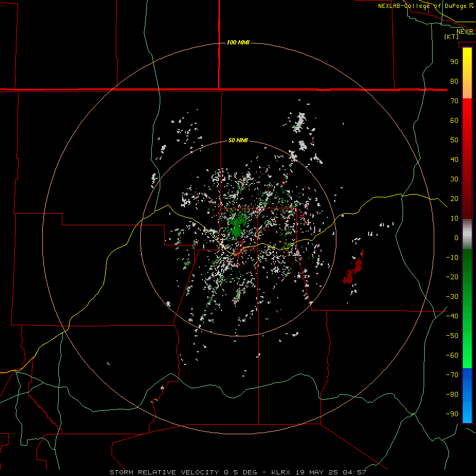Click the NEXR label above the scale

tap(465, 32)
